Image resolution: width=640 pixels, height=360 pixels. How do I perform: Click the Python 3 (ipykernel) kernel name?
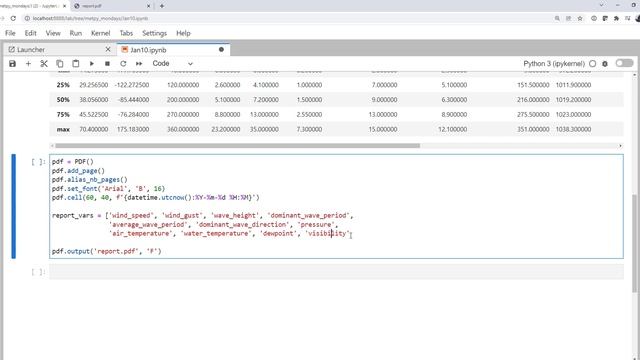(x=554, y=64)
